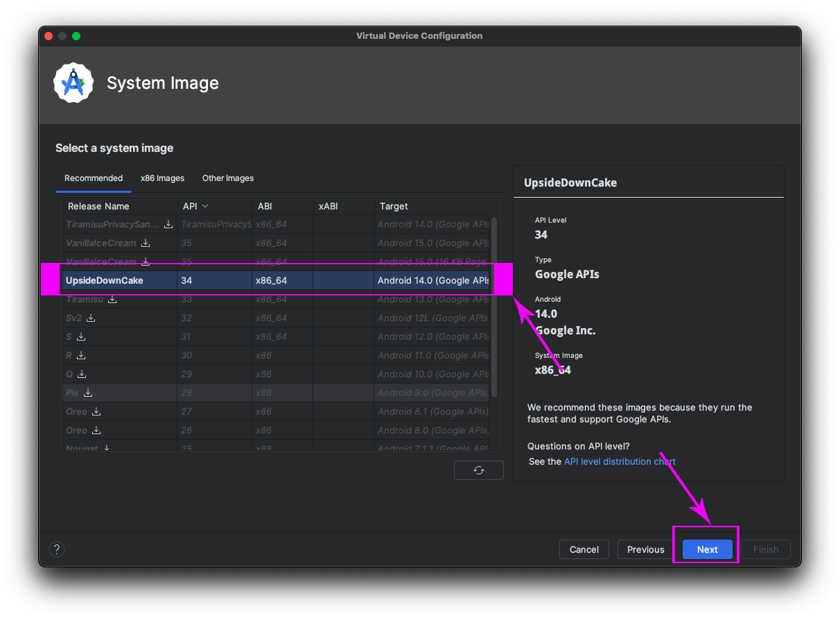The width and height of the screenshot is (840, 618).
Task: Download the Sv2 system image
Action: (x=91, y=318)
